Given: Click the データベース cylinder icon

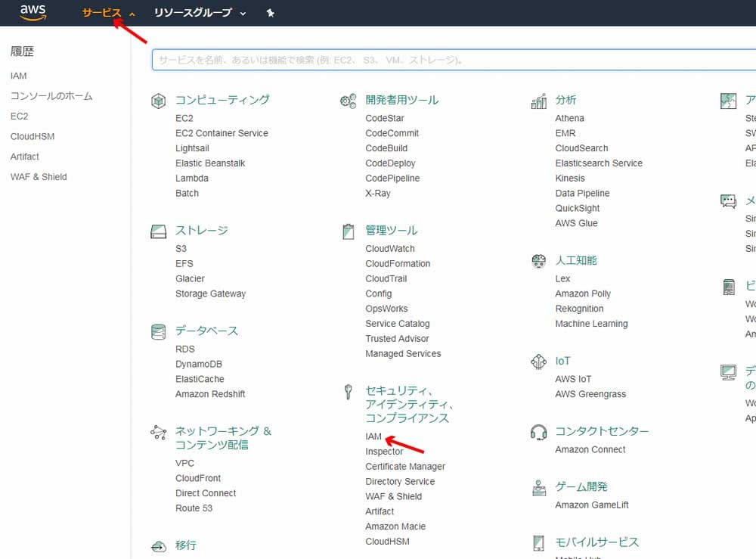Looking at the screenshot, I should tap(159, 331).
